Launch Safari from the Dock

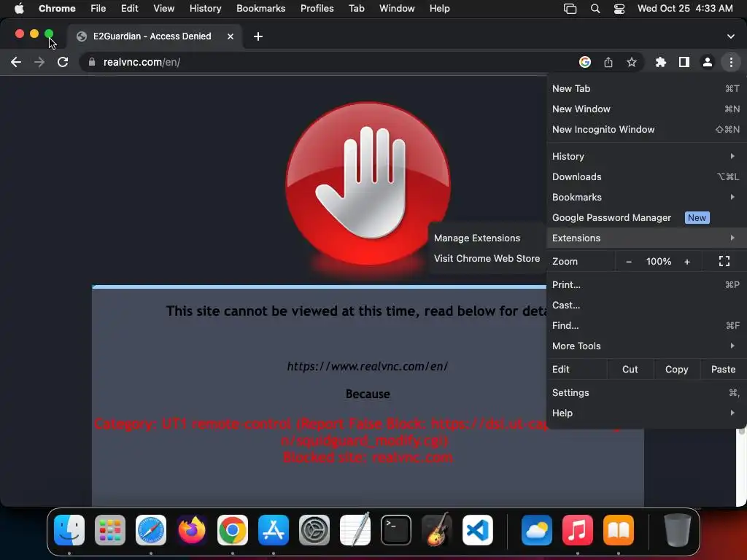coord(150,530)
